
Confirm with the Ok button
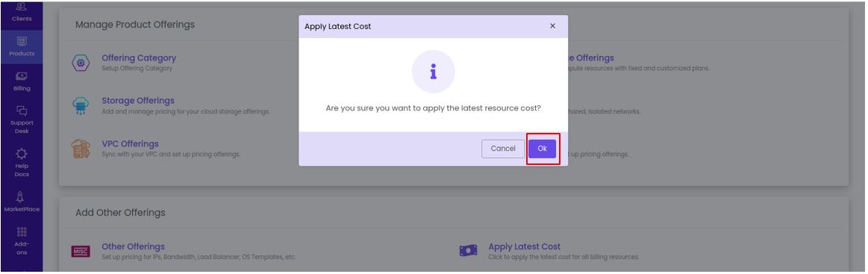point(542,149)
